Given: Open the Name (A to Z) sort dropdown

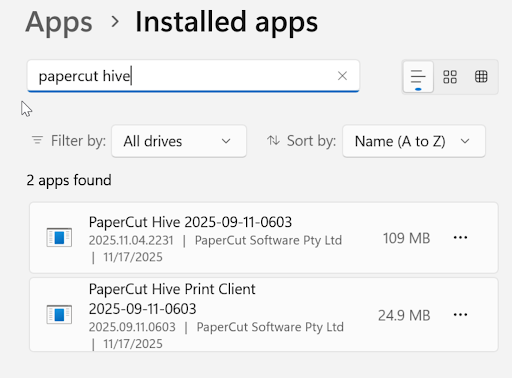Looking at the screenshot, I should tap(414, 141).
